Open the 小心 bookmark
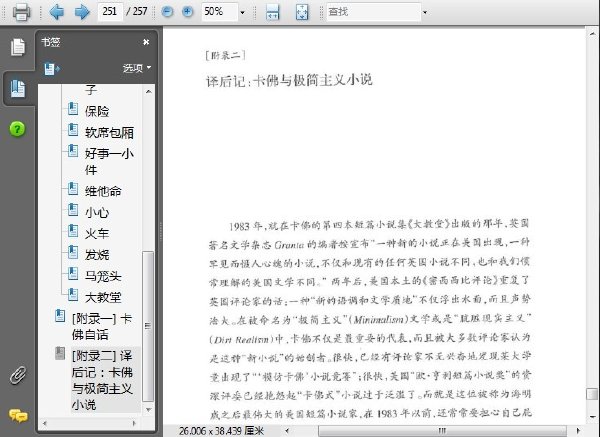This screenshot has width=600, height=437. click(x=97, y=212)
